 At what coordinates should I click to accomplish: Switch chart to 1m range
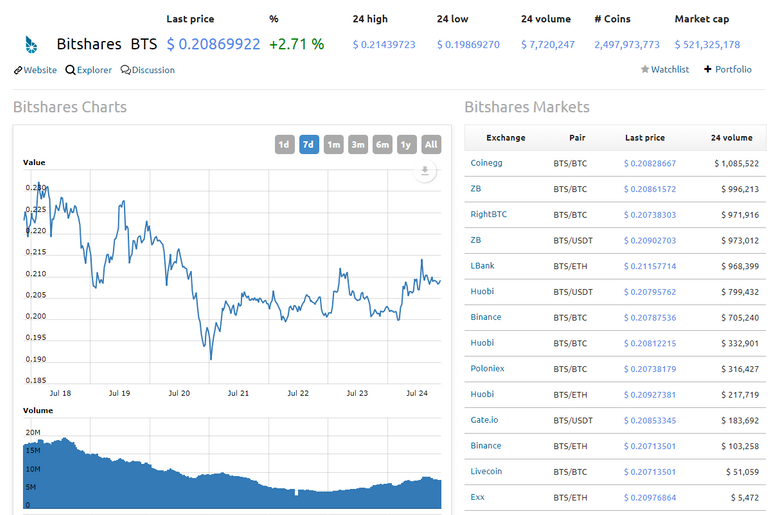[333, 145]
